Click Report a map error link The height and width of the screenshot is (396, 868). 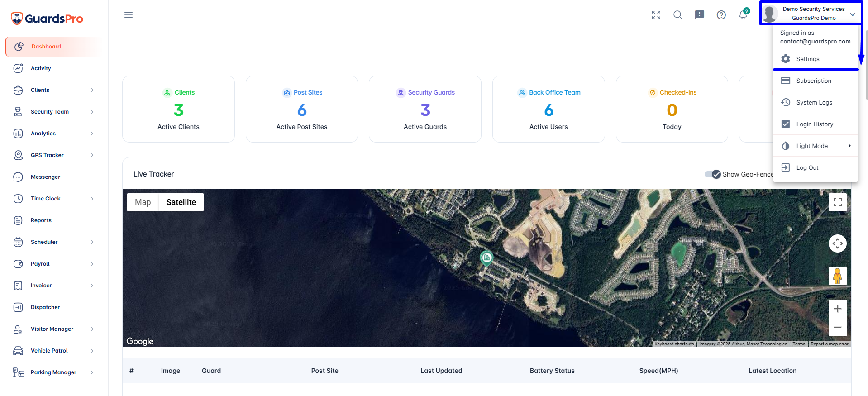click(x=830, y=344)
